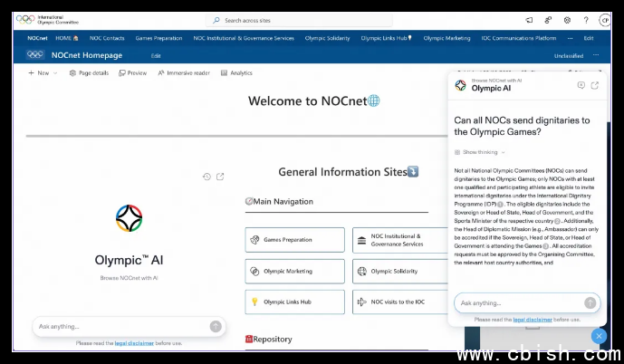Click the pop-out icon beside the history icon

coord(220,177)
